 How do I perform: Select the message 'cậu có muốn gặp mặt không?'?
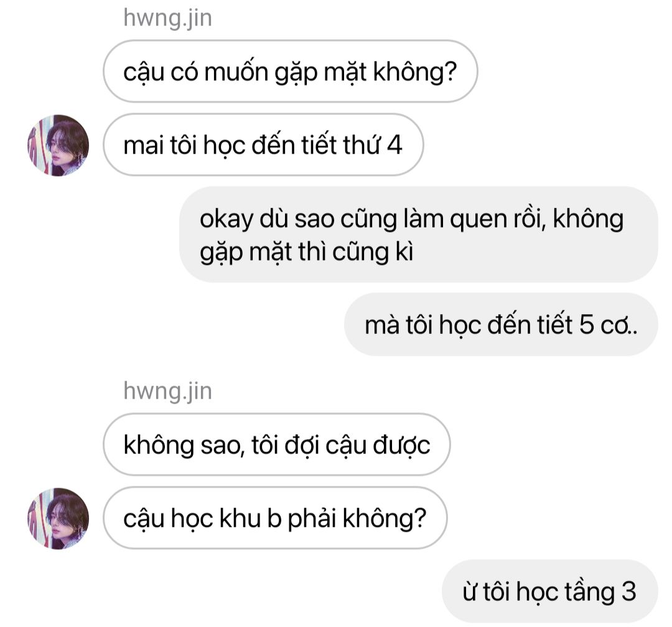point(290,71)
